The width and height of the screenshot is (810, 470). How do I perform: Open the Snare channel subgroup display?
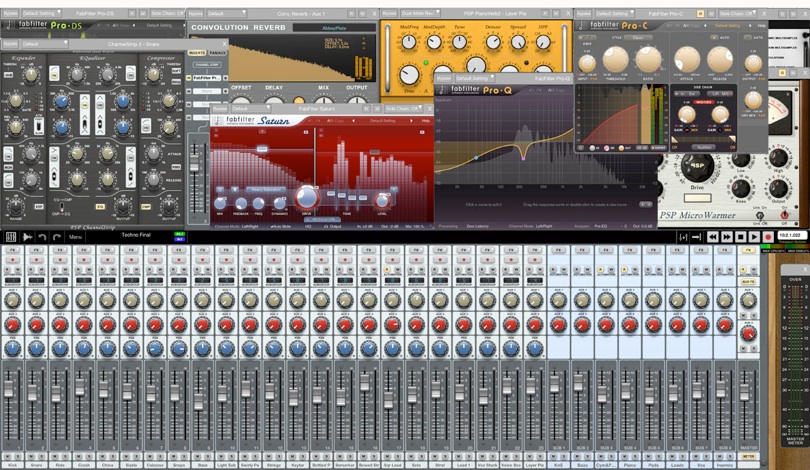click(x=36, y=280)
